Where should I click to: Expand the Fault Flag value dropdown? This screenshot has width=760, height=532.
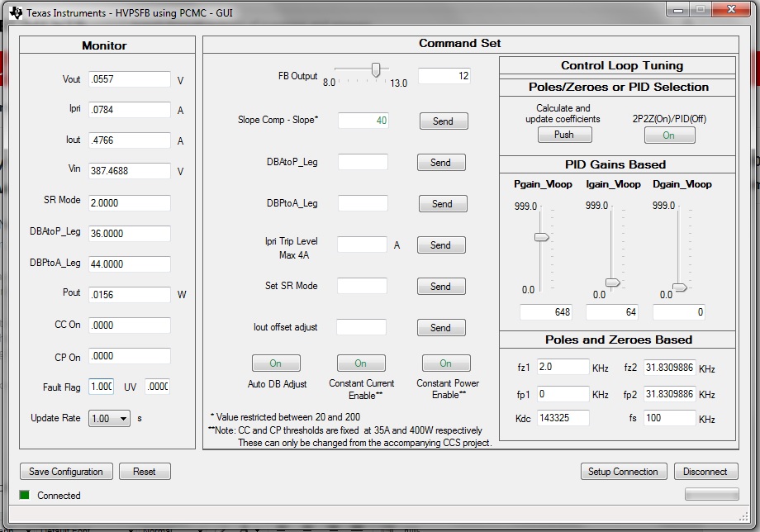[x=99, y=387]
